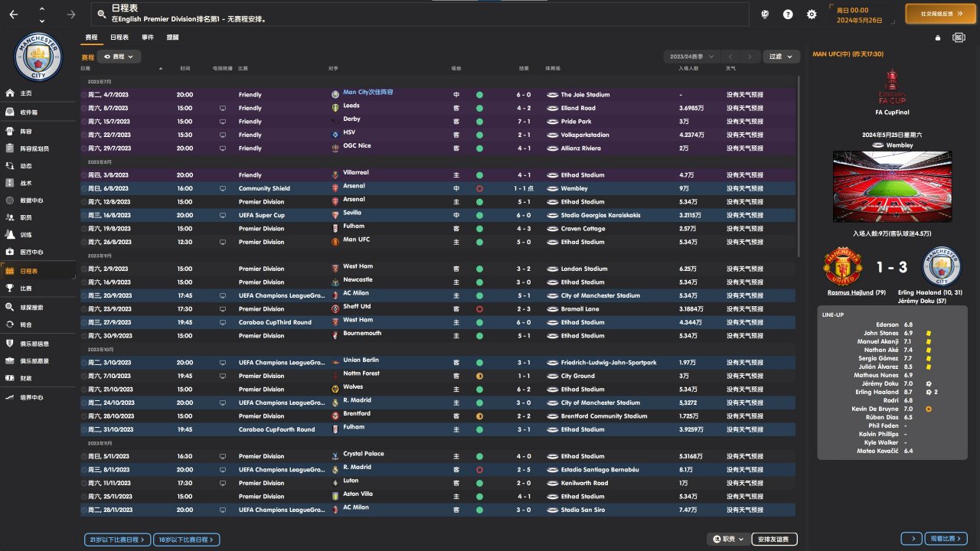980x551 pixels.
Task: Click the down chevron in top-left navigation
Action: 41,20
